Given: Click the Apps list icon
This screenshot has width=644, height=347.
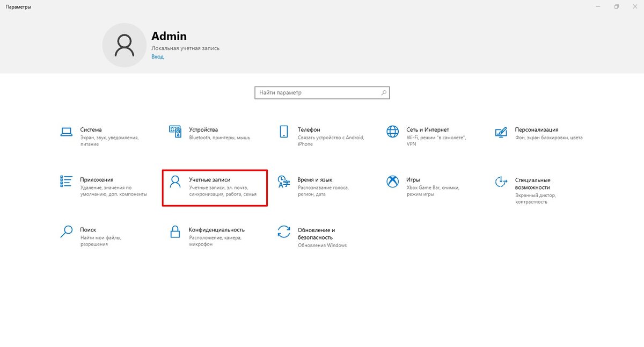Looking at the screenshot, I should [66, 181].
